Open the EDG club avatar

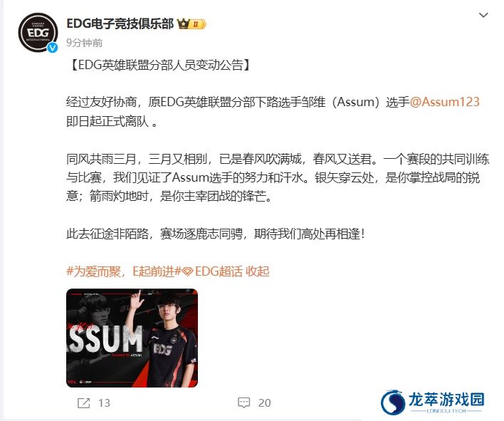[x=38, y=33]
